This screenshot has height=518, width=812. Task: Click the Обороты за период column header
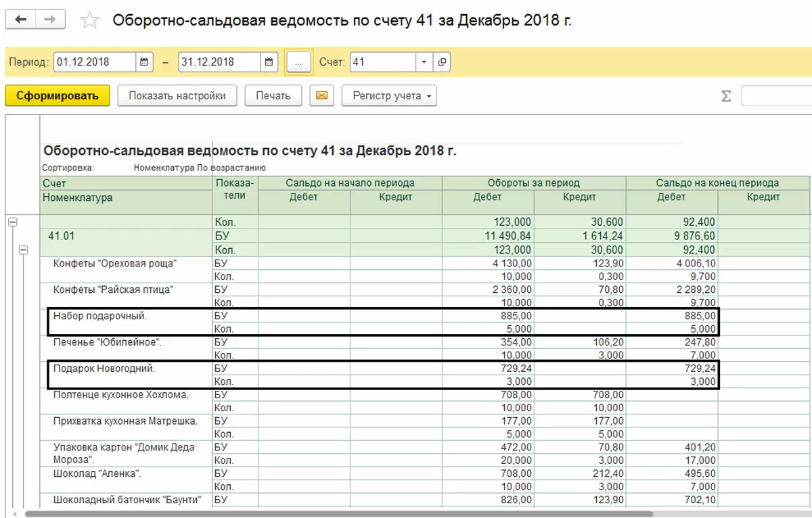[534, 183]
